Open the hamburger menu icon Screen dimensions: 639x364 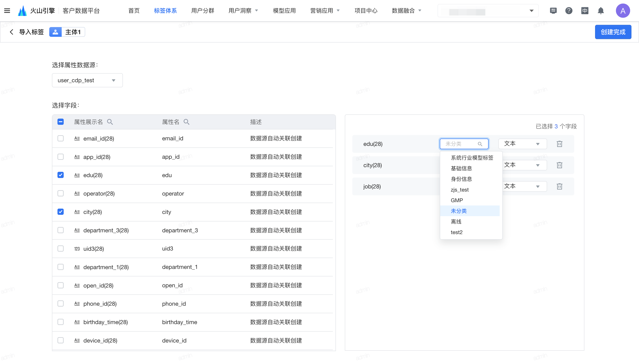[7, 10]
